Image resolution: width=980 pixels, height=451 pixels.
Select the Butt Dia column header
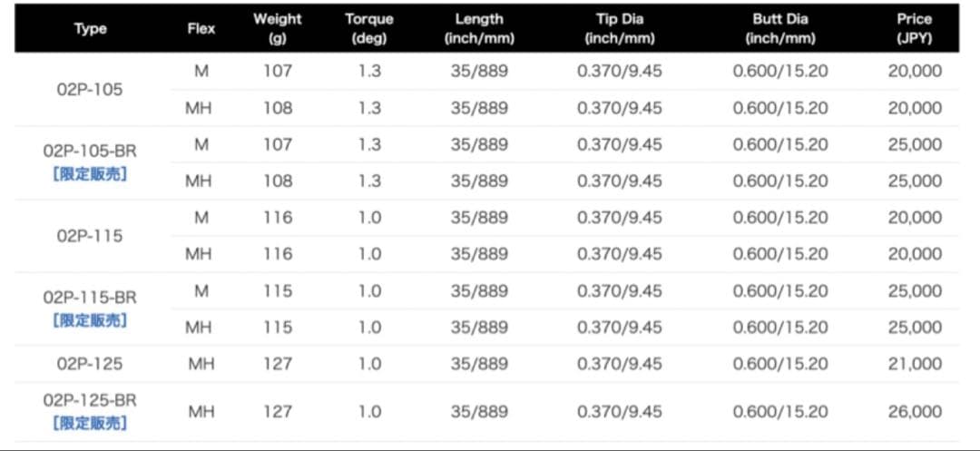(780, 29)
